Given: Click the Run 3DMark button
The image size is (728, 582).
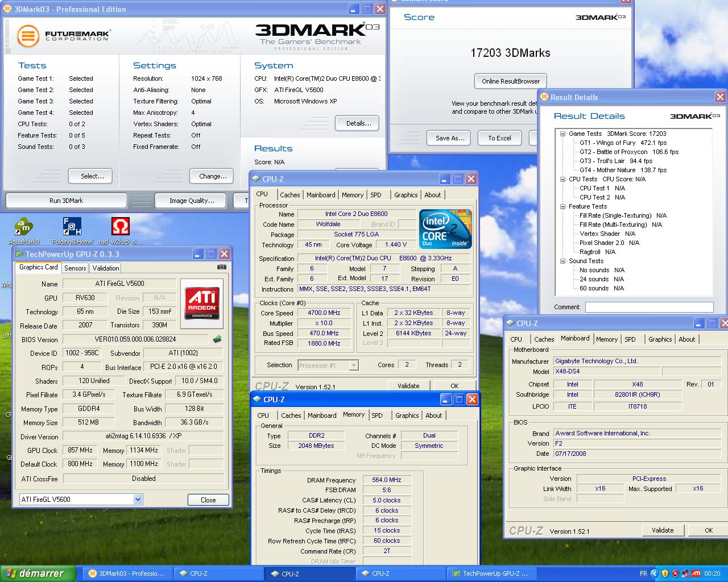Looking at the screenshot, I should (x=66, y=201).
